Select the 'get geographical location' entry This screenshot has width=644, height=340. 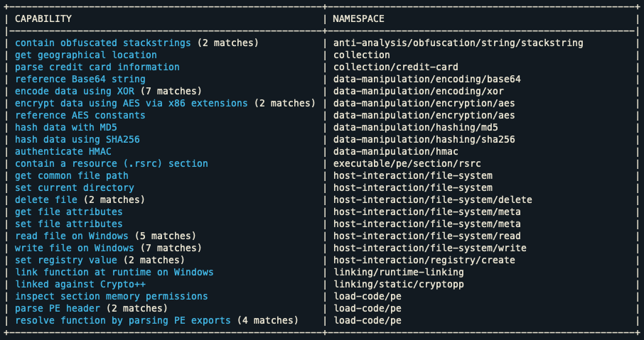[85, 55]
